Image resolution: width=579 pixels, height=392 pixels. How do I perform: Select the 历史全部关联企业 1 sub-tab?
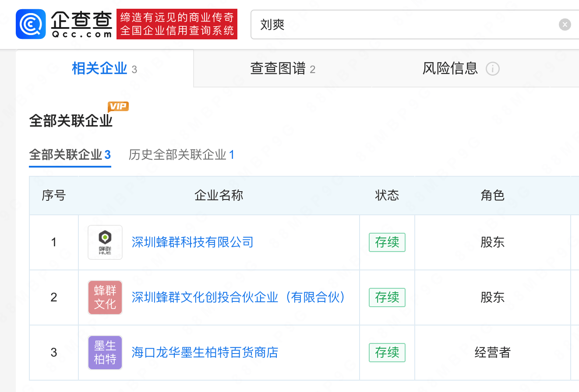(181, 154)
